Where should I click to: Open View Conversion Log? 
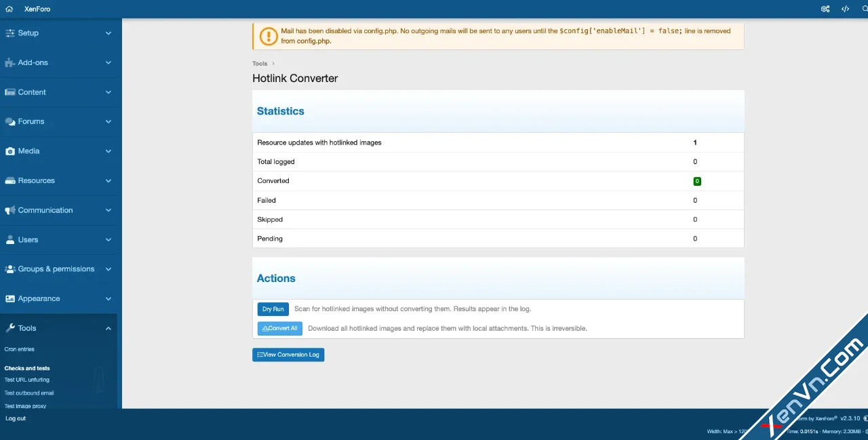point(288,355)
